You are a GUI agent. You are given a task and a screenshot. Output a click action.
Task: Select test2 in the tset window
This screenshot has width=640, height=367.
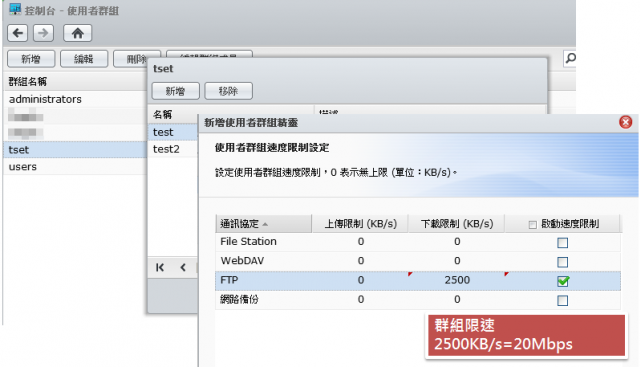click(173, 149)
